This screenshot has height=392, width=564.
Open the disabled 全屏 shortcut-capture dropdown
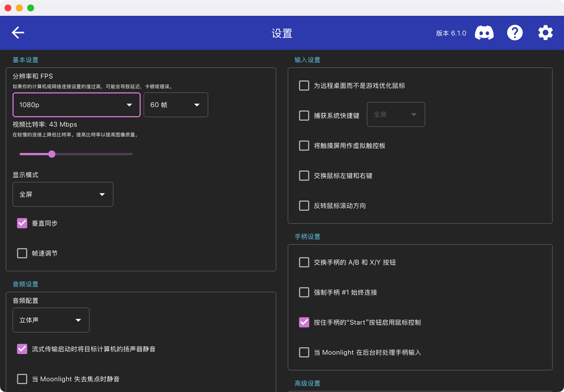click(396, 115)
